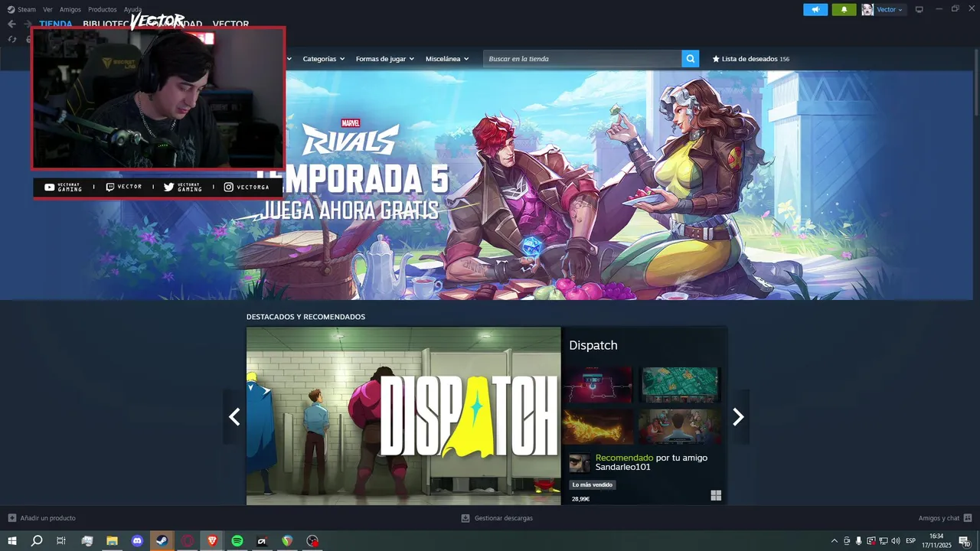
Task: Open the green notifications bell
Action: (x=844, y=10)
